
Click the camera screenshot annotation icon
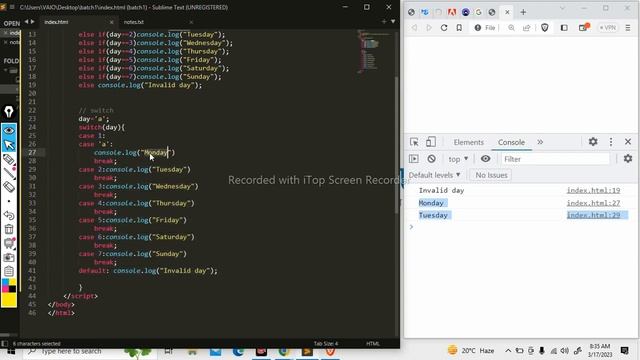coord(9,257)
